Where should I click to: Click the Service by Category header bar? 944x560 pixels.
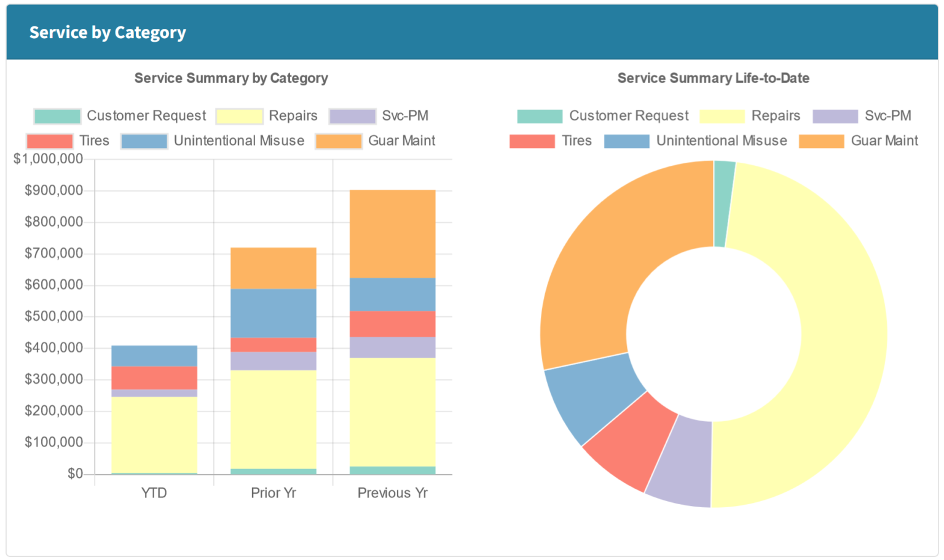tap(108, 32)
